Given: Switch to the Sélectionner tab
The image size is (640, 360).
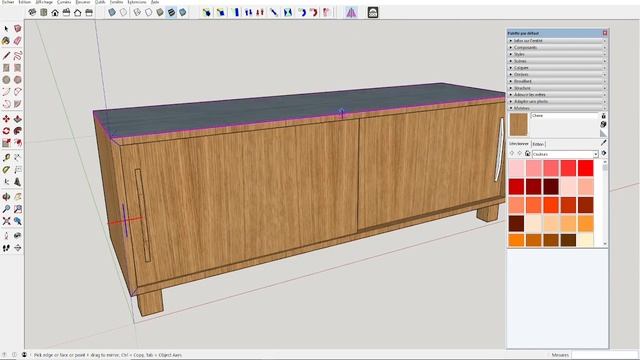Looking at the screenshot, I should click(x=519, y=144).
